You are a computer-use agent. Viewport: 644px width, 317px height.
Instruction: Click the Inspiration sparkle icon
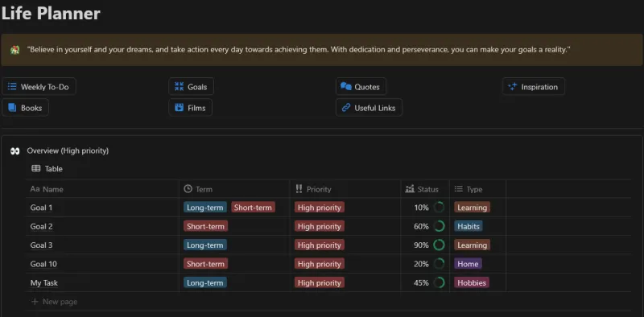point(512,87)
